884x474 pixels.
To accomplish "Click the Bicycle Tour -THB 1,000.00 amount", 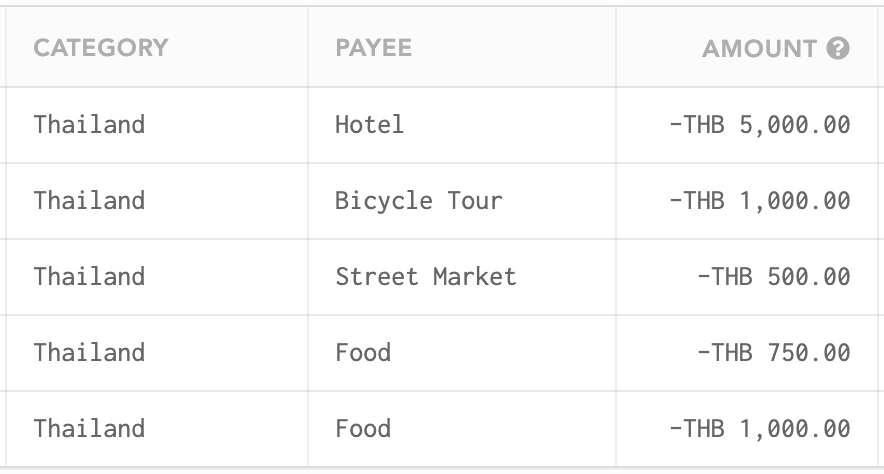I will [759, 201].
